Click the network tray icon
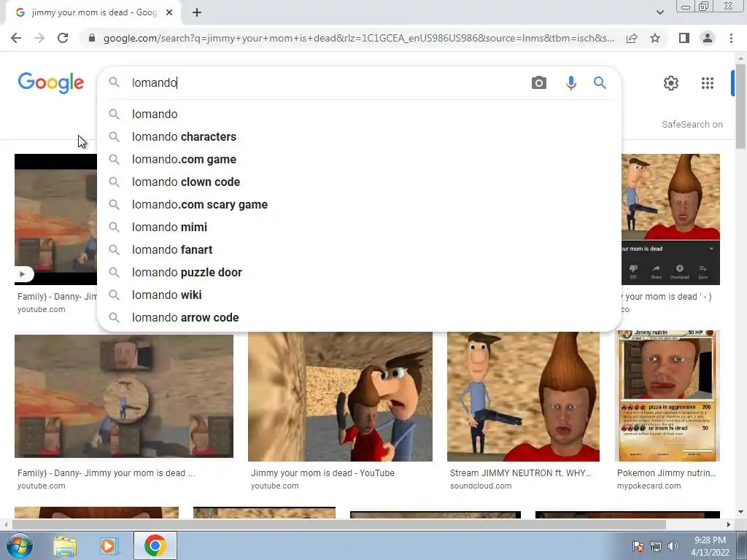This screenshot has width=747, height=560. (656, 546)
